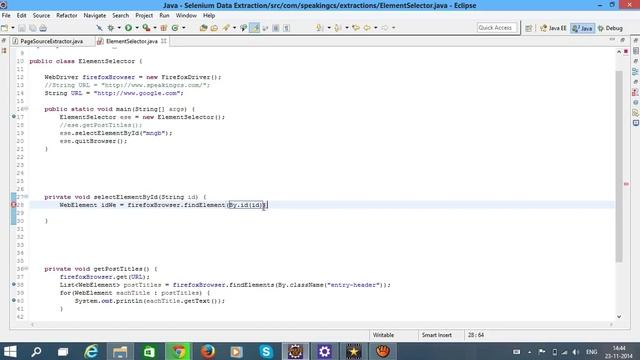
Task: Open the Javadoc @ view icon
Action: [636, 102]
